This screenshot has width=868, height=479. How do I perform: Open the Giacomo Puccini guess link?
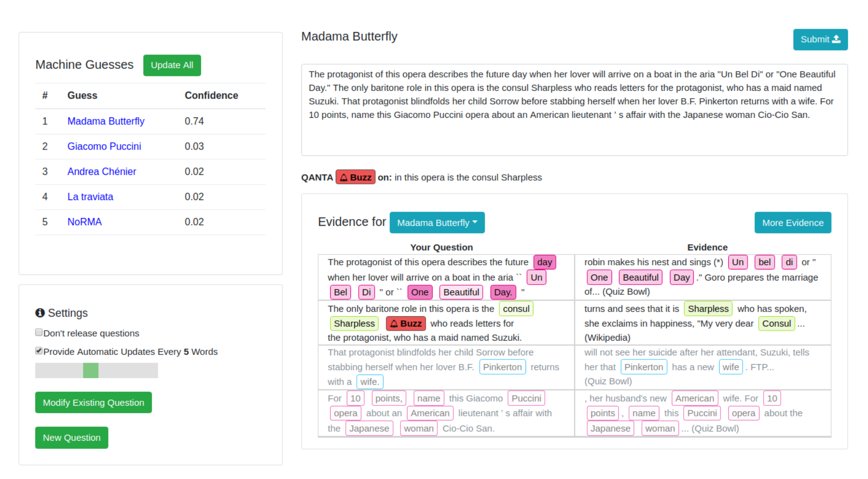104,147
